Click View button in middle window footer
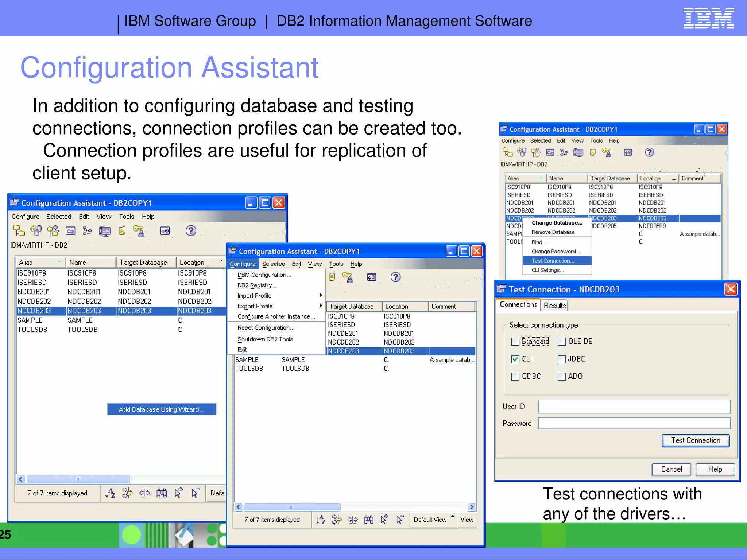 point(467,520)
